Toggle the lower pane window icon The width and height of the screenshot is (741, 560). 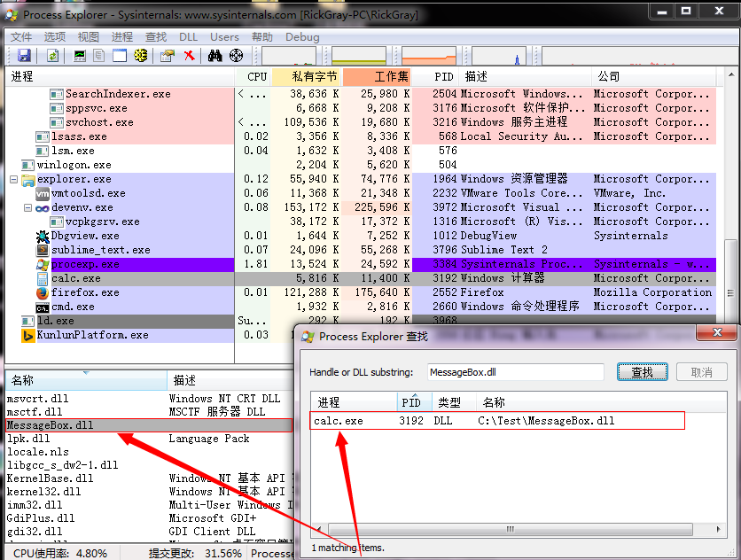119,56
